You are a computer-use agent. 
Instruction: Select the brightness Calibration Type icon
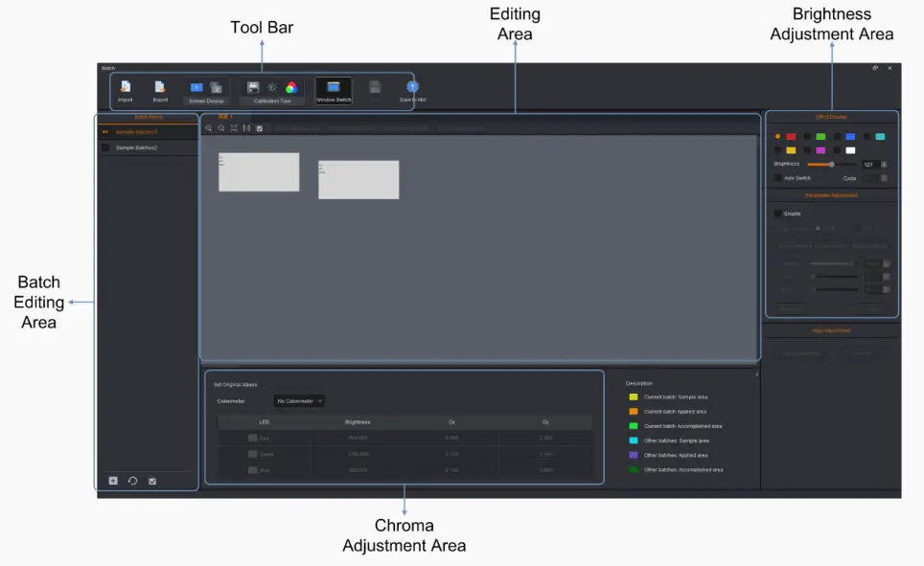[272, 86]
